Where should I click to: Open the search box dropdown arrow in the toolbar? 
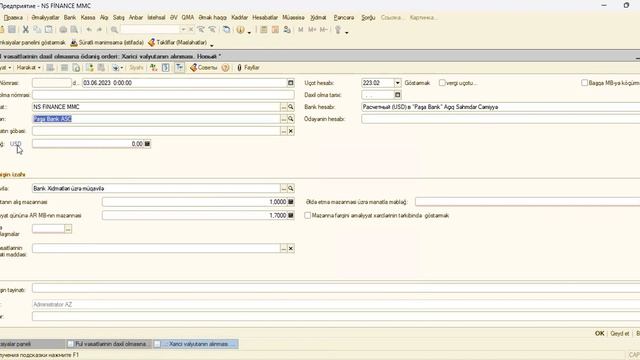click(x=183, y=29)
